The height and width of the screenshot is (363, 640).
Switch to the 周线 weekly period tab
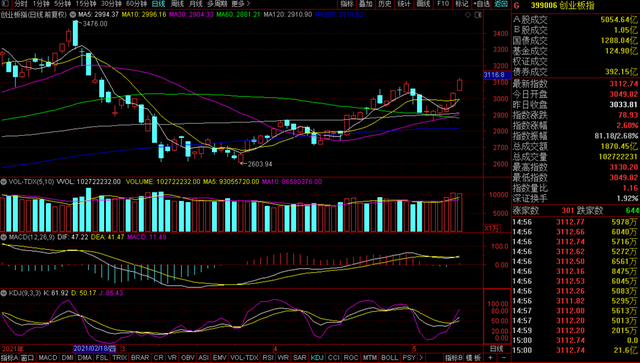tap(177, 4)
